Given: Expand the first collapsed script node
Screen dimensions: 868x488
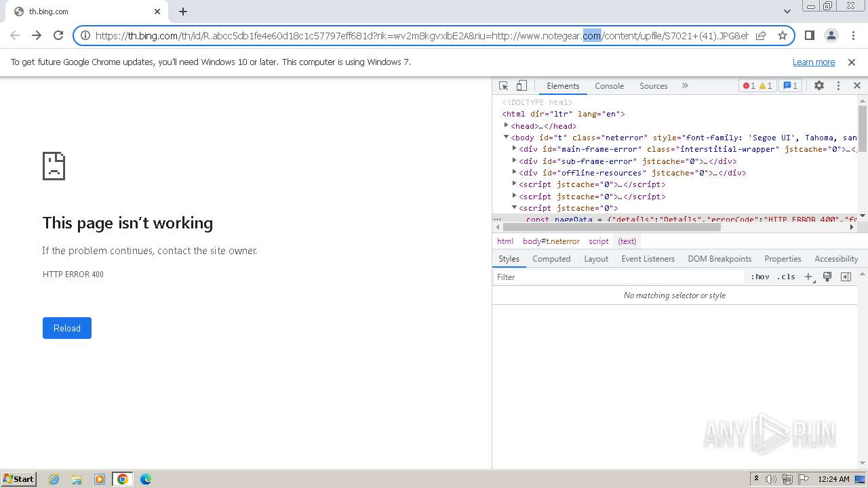Looking at the screenshot, I should (x=514, y=184).
